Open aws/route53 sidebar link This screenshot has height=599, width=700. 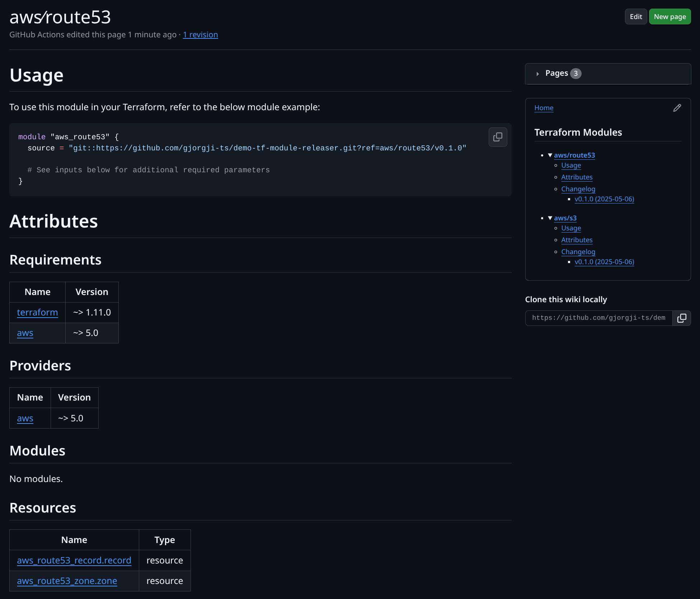pyautogui.click(x=574, y=155)
